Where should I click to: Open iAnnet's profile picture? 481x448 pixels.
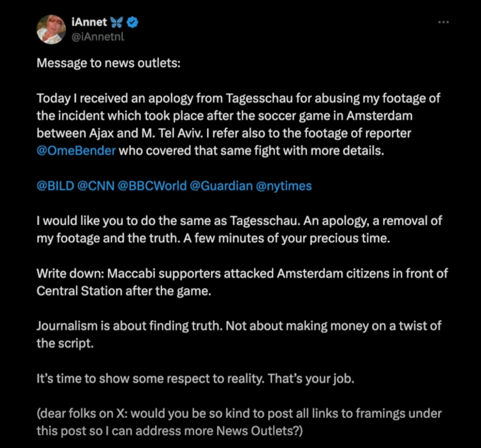(51, 29)
